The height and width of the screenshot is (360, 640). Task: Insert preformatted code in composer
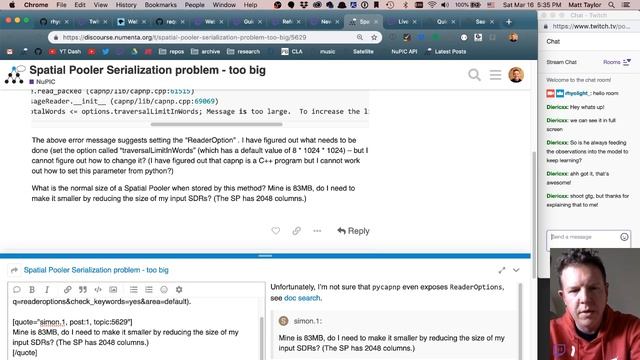[x=98, y=289]
